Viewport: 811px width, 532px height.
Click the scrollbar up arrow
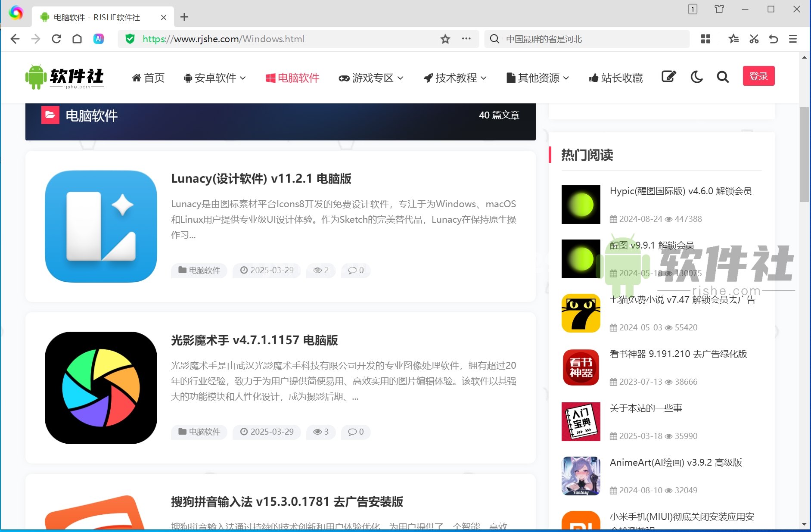coord(804,57)
